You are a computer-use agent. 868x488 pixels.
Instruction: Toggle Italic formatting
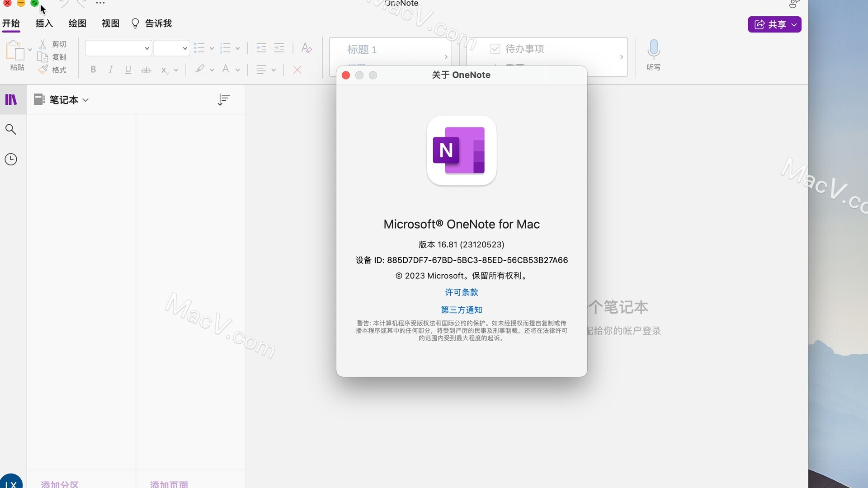pos(110,70)
